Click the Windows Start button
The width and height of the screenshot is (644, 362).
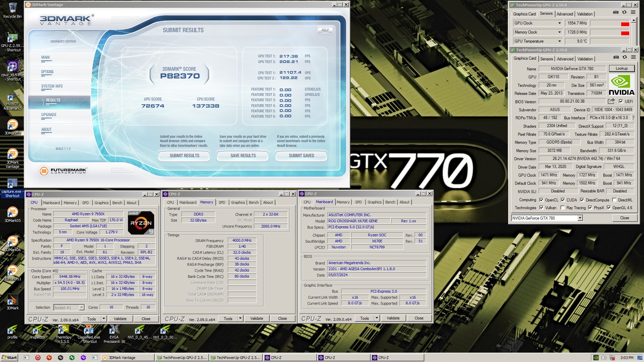coord(9,358)
